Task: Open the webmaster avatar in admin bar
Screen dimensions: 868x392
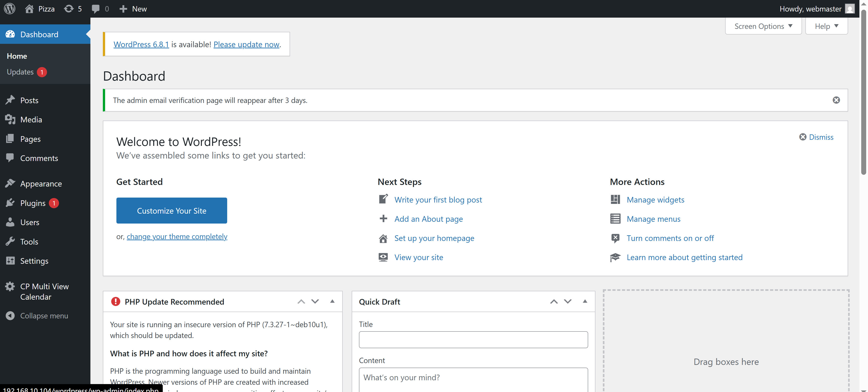Action: tap(850, 9)
